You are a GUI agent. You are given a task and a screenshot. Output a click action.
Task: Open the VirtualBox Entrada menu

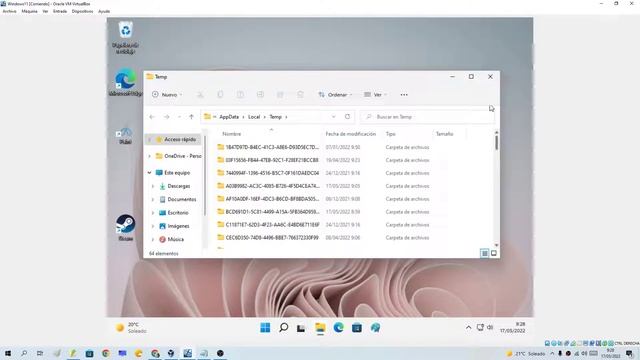click(x=60, y=11)
